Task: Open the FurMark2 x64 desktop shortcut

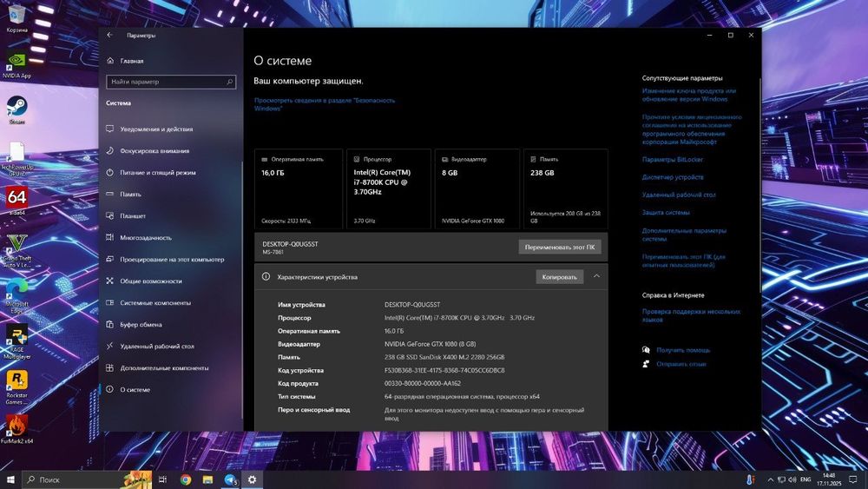Action: tap(16, 429)
